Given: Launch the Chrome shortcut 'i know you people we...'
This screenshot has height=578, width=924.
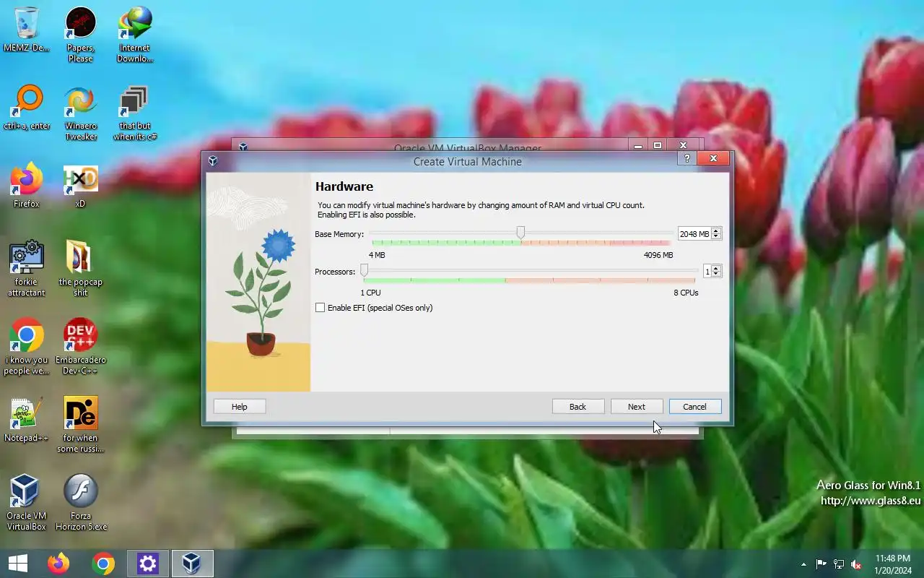Looking at the screenshot, I should [x=27, y=347].
